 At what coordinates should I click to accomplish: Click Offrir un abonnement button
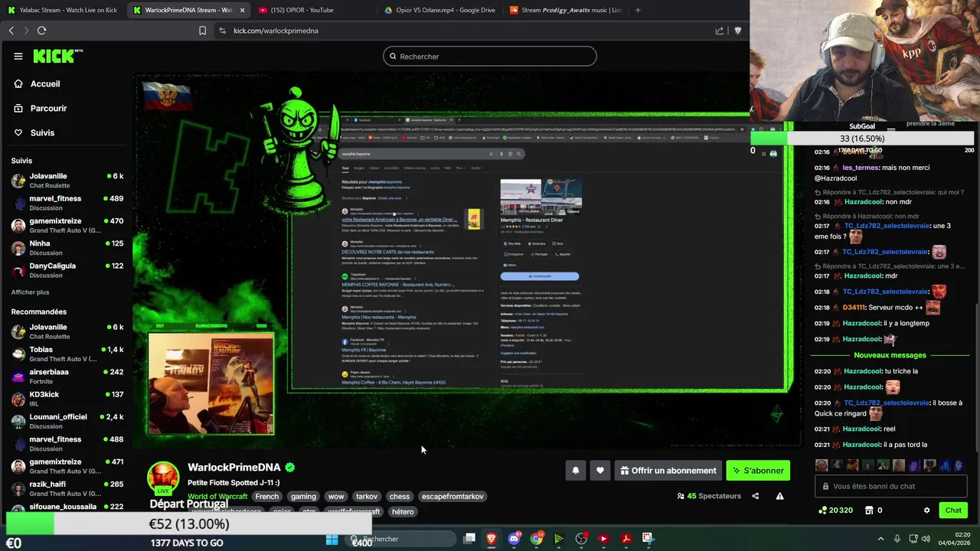tap(668, 471)
